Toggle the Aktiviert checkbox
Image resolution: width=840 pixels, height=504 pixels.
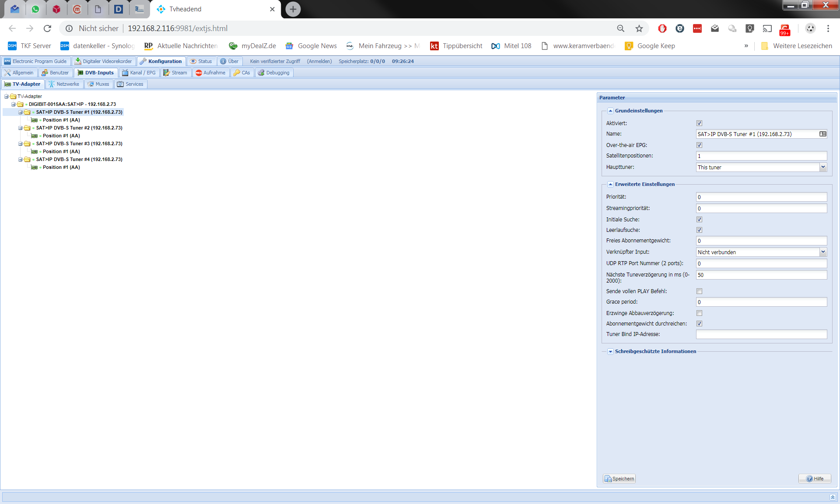699,123
